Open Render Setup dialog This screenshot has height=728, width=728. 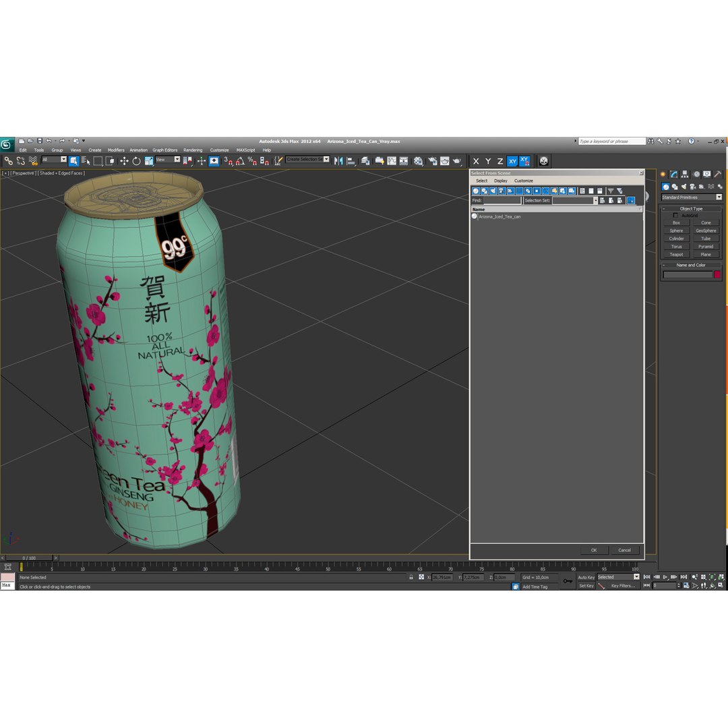point(433,161)
